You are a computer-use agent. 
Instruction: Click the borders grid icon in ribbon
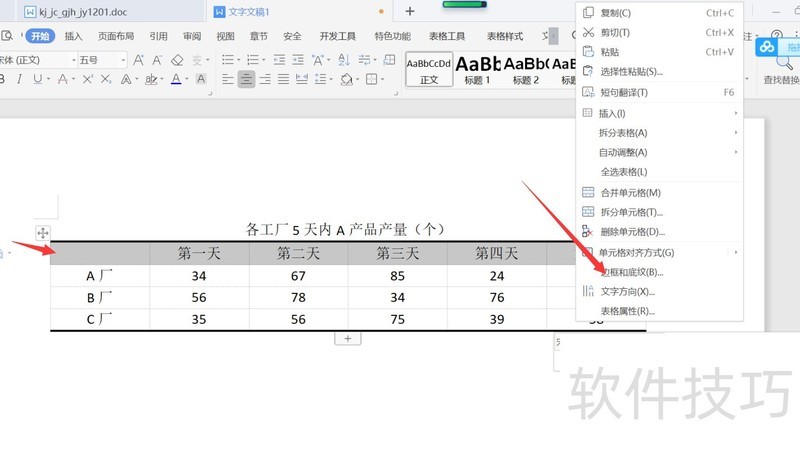(x=372, y=79)
